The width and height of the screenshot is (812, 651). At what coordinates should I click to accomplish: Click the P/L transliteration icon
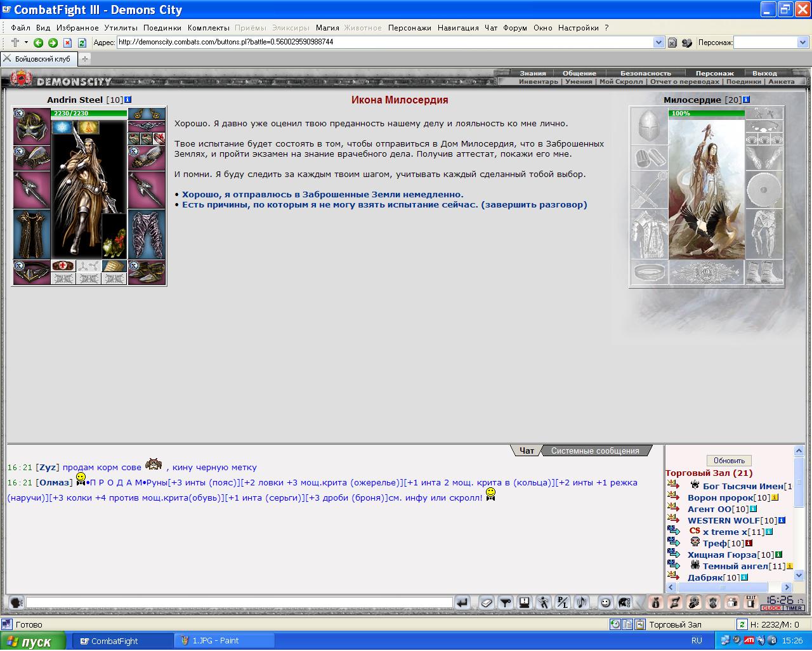[x=563, y=603]
